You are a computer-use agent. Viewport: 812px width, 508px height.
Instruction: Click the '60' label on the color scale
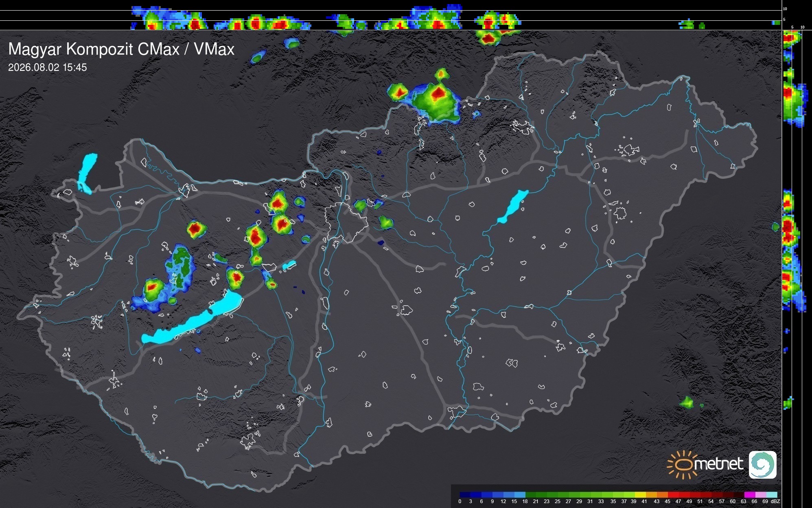[733, 501]
